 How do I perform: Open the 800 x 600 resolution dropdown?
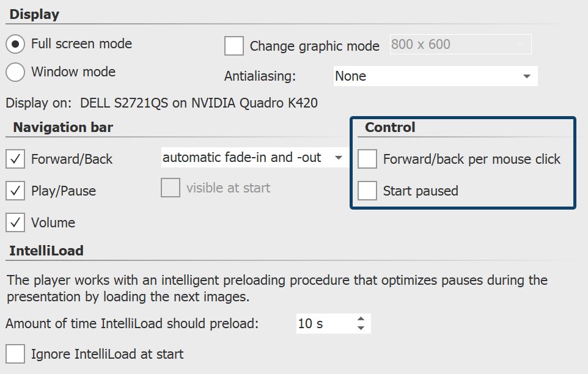click(460, 45)
